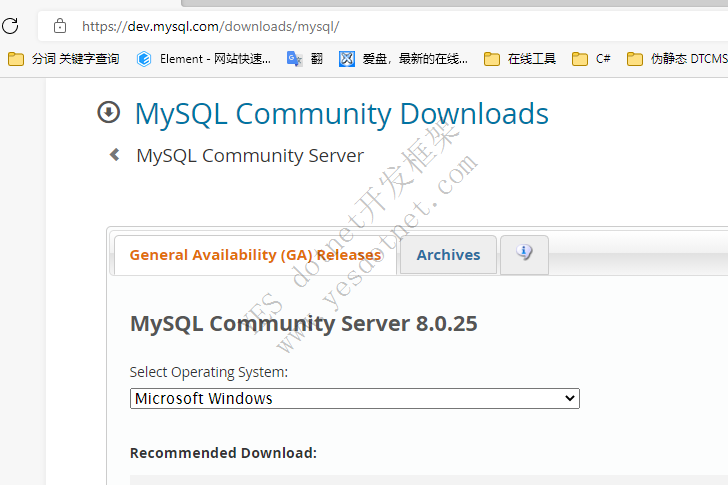Click the circular download icon beside the heading
The width and height of the screenshot is (728, 485).
(x=109, y=113)
